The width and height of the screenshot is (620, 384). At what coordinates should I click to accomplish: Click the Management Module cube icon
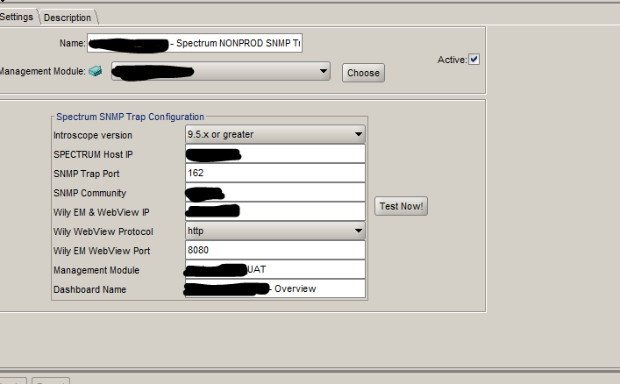[x=95, y=71]
